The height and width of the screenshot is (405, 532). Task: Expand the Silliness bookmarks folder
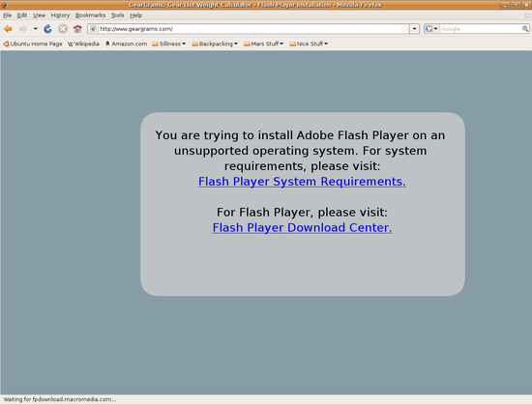(169, 43)
